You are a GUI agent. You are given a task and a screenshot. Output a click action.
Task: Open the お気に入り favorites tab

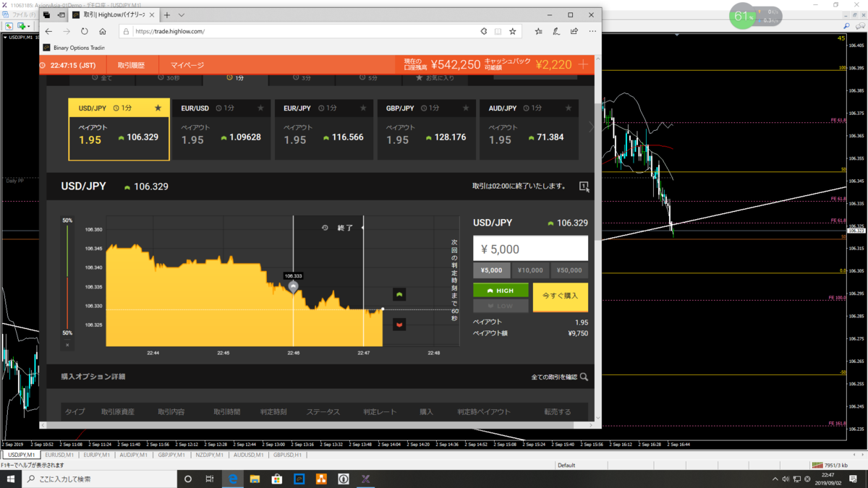click(435, 78)
